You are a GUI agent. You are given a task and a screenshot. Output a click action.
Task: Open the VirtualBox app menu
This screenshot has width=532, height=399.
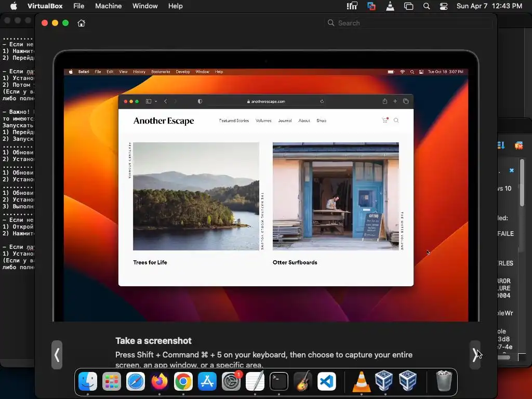pos(45,6)
